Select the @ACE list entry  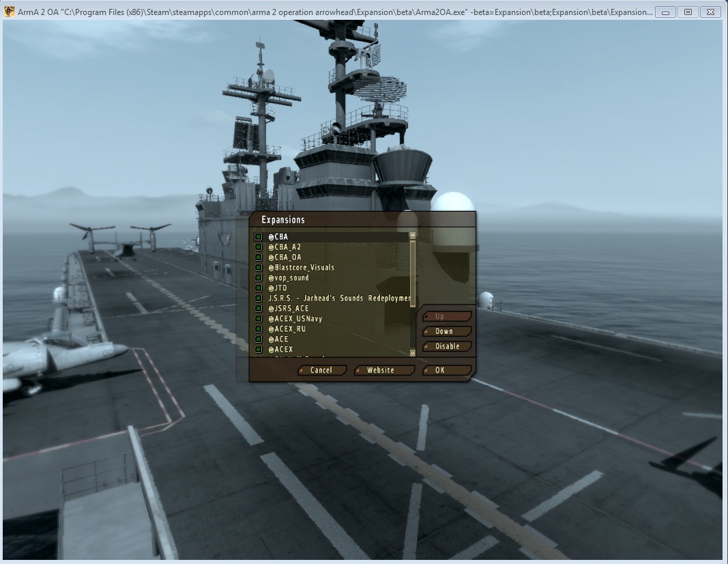[331, 339]
